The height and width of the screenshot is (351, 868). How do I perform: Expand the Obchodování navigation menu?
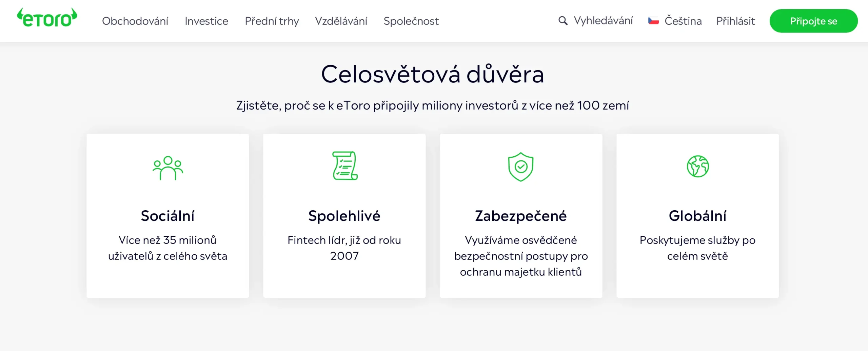click(135, 21)
